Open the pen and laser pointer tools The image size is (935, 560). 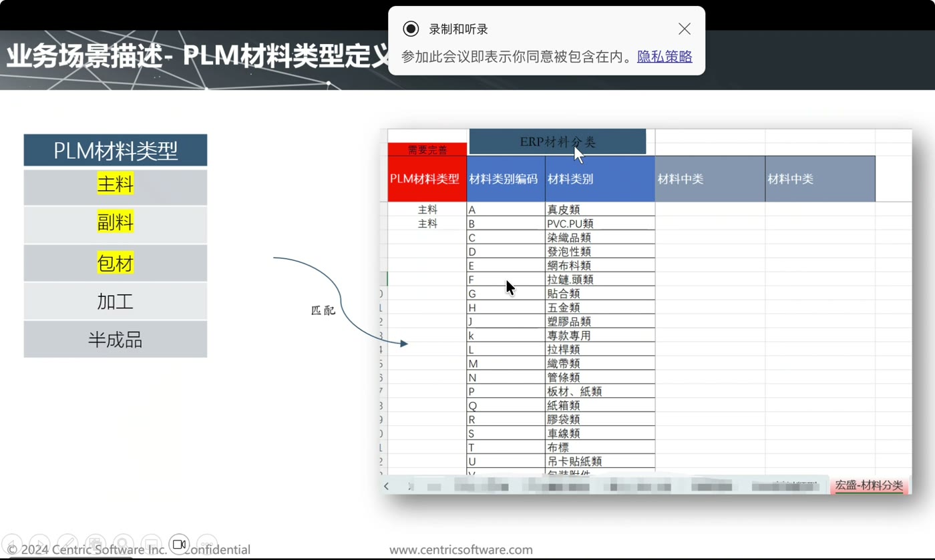[67, 545]
